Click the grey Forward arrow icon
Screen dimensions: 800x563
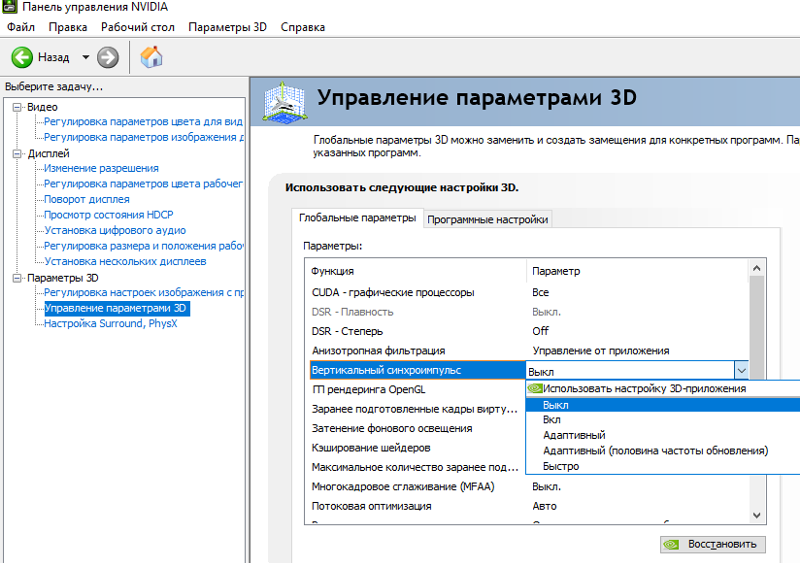108,57
